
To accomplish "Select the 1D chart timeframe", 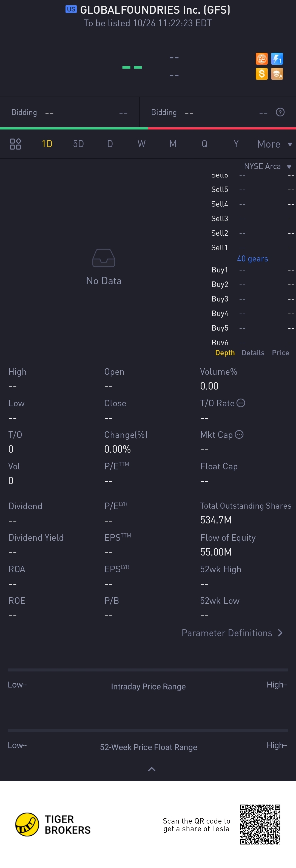I will [x=47, y=144].
